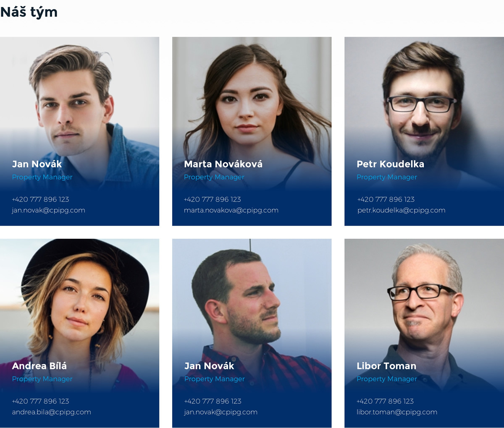Click the Libor Toman name heading

386,366
